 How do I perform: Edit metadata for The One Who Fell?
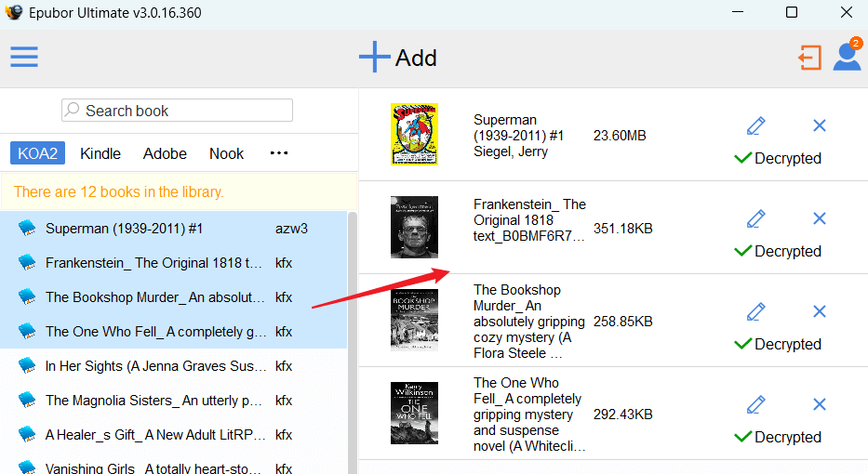pos(755,404)
